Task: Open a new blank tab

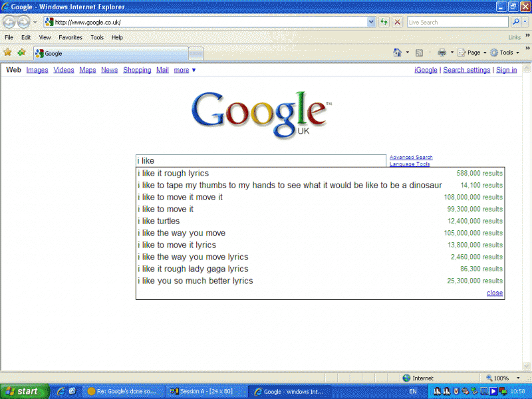Action: [196, 54]
